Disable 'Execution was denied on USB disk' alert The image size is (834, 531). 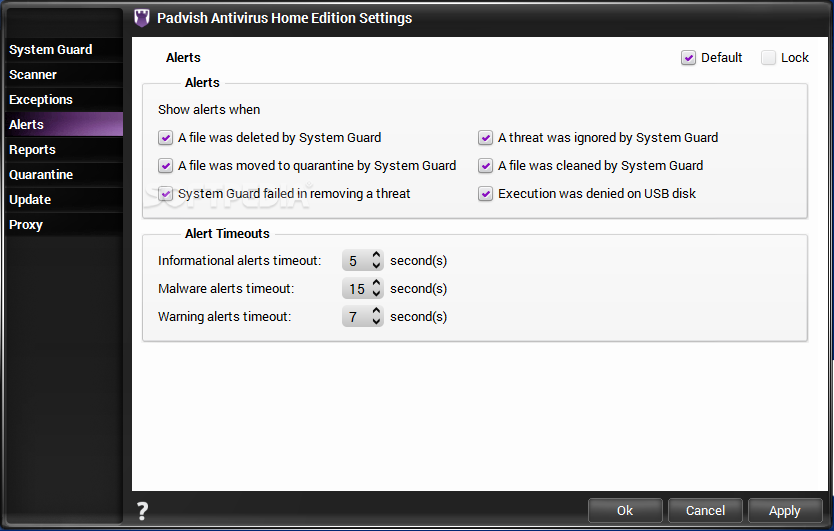485,194
